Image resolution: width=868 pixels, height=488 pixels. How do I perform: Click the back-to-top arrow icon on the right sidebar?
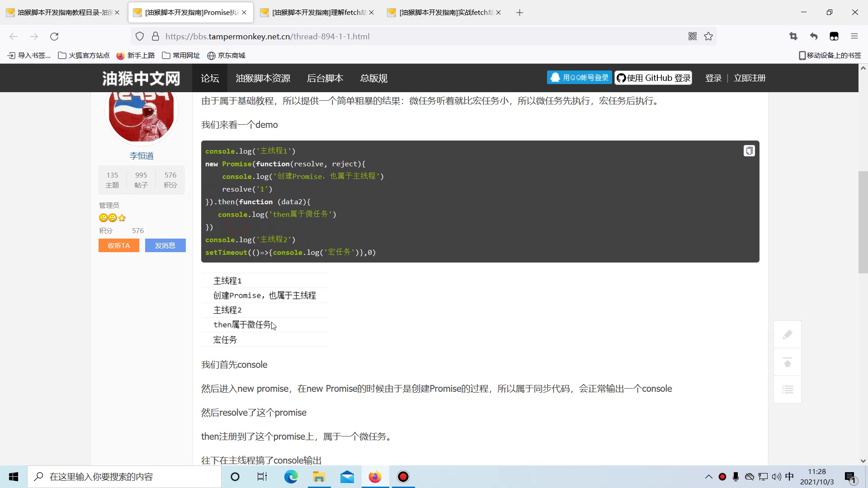tap(788, 362)
